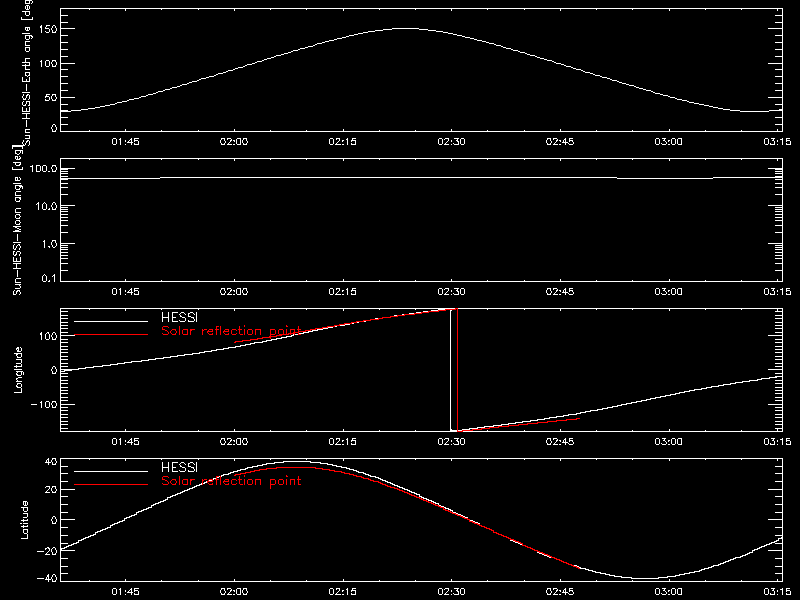The height and width of the screenshot is (600, 800).
Task: Select Solar reflection point label in Latitude plot
Action: pyautogui.click(x=231, y=481)
